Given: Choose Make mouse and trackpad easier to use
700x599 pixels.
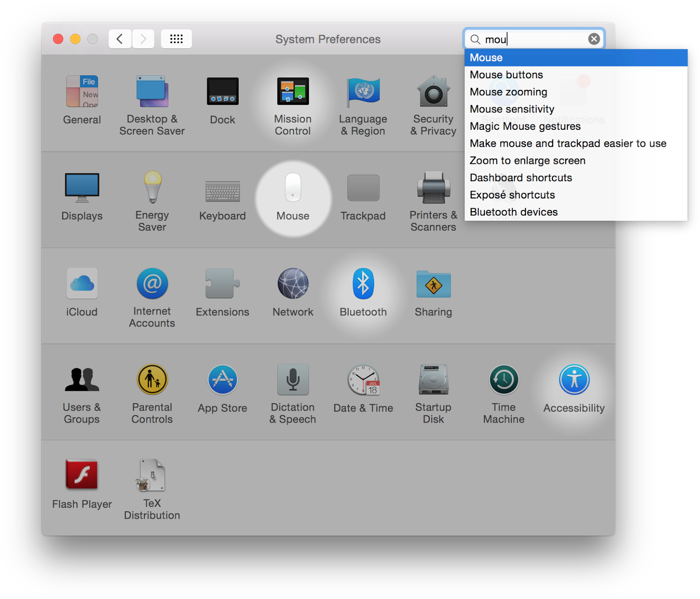Looking at the screenshot, I should [x=576, y=144].
